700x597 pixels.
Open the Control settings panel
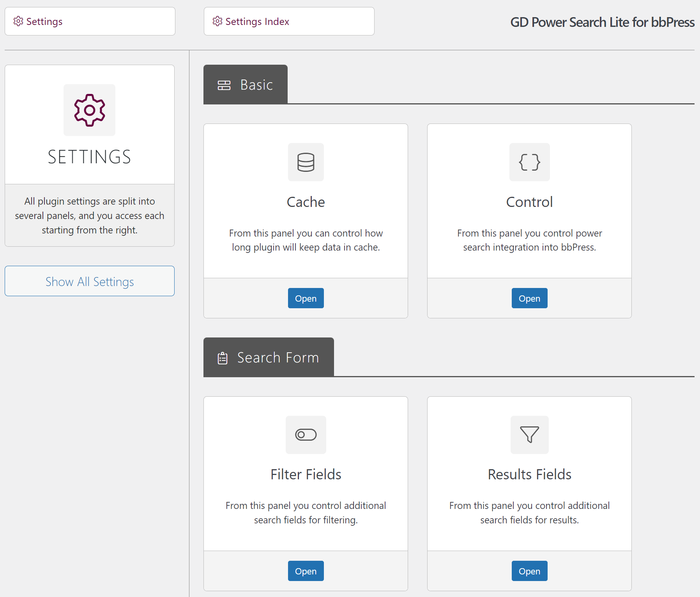pos(529,298)
